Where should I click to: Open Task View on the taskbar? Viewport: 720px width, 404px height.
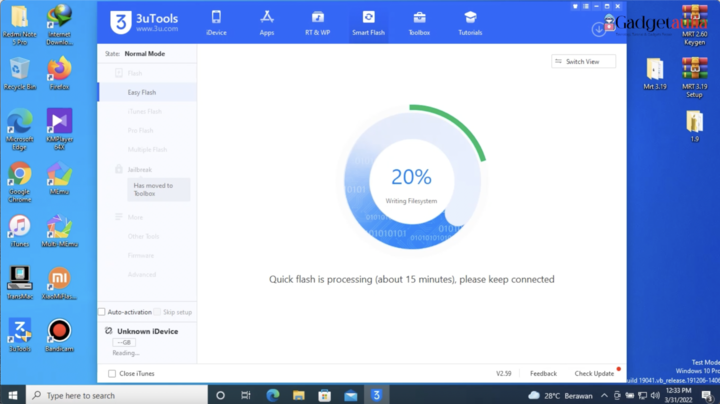pos(246,395)
